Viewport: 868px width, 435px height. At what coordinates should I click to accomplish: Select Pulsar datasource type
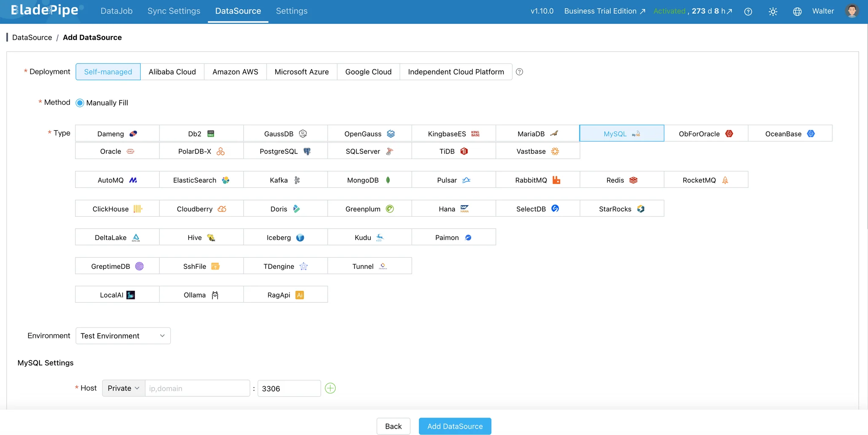click(x=453, y=180)
